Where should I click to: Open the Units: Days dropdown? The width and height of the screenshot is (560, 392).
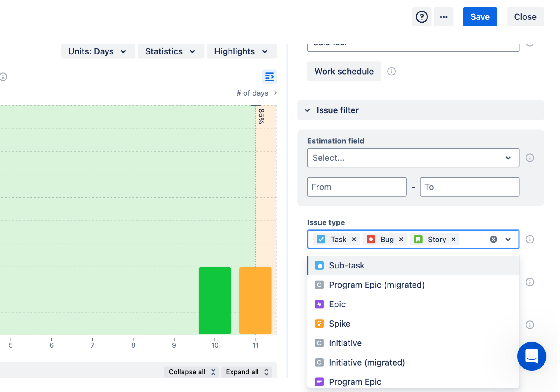click(97, 51)
